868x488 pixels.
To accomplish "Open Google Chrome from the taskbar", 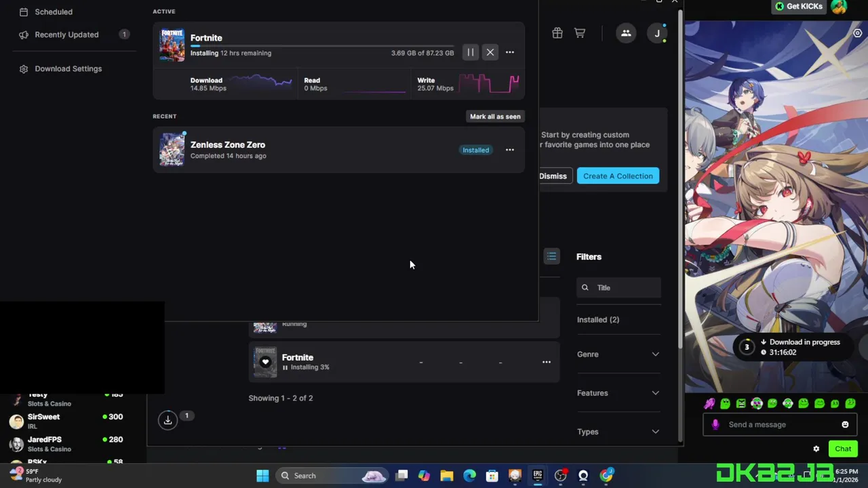I will point(606,475).
